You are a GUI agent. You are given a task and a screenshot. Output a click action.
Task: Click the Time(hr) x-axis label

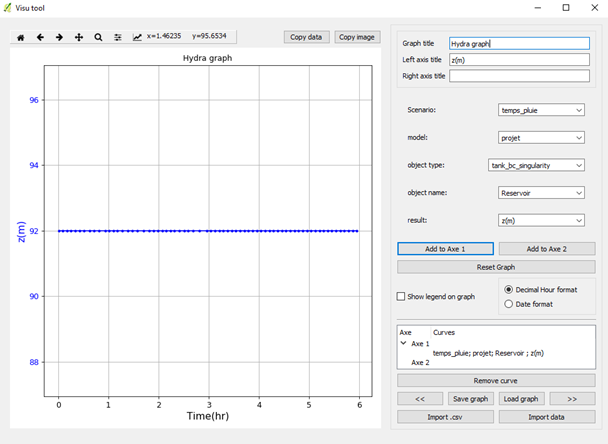point(208,416)
